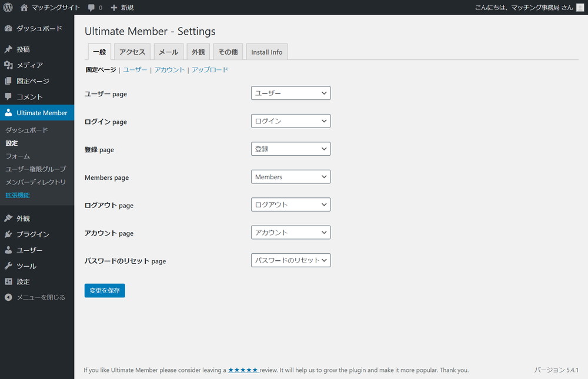Click the WordPress logo icon
Screen dimensions: 588x379
coord(8,8)
